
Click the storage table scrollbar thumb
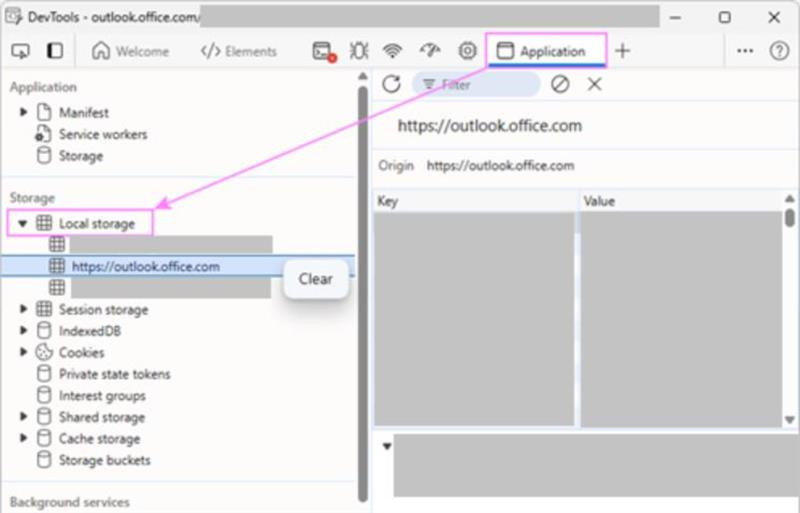pos(790,216)
